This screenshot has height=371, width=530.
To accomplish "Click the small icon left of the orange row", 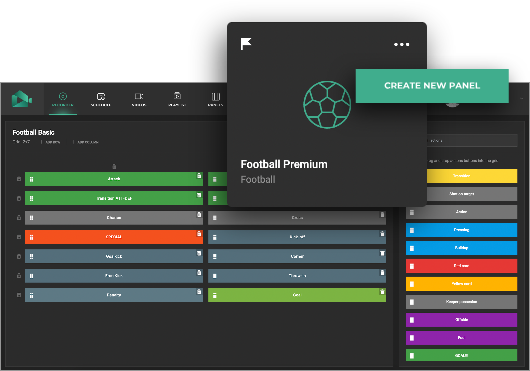I will (19, 237).
